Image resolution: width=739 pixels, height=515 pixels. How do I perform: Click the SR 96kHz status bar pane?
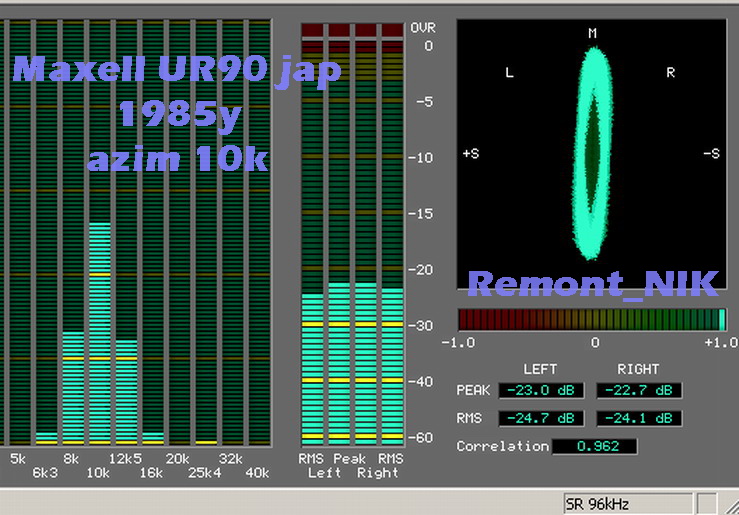[625, 503]
